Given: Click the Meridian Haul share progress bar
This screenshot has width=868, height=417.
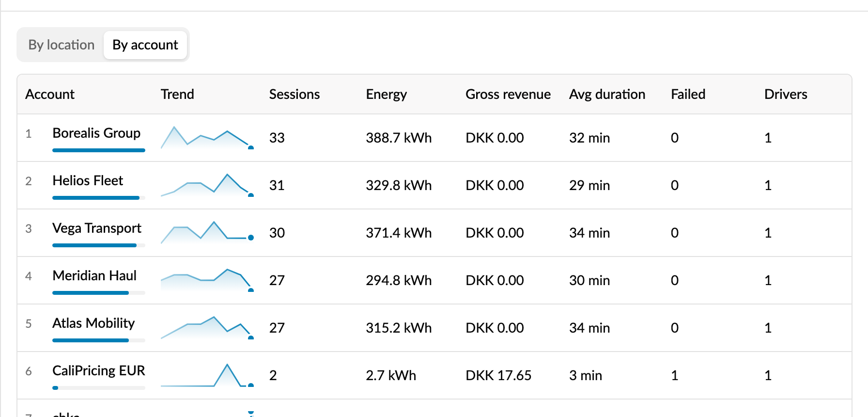Looking at the screenshot, I should click(99, 293).
